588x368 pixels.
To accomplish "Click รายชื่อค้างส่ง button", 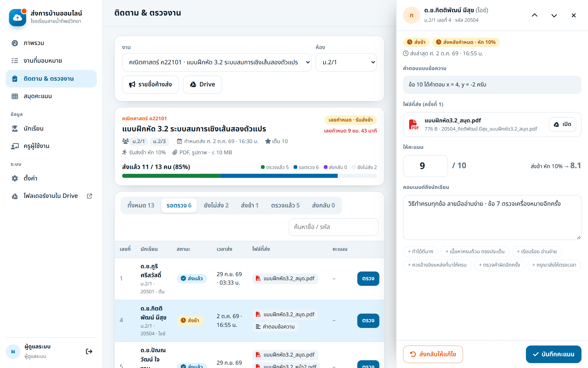I will click(x=151, y=85).
